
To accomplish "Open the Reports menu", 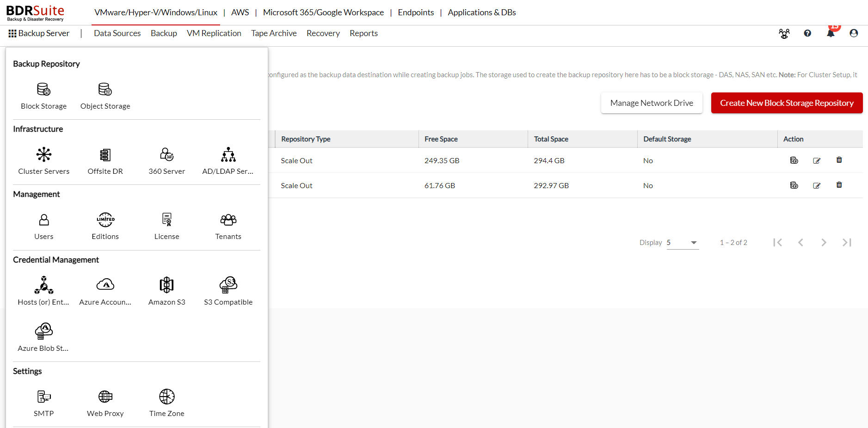I will [x=363, y=33].
